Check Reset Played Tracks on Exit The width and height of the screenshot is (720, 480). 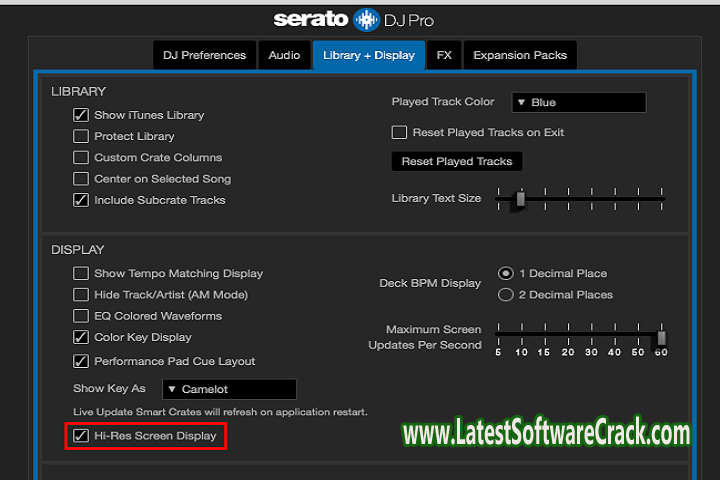[399, 132]
